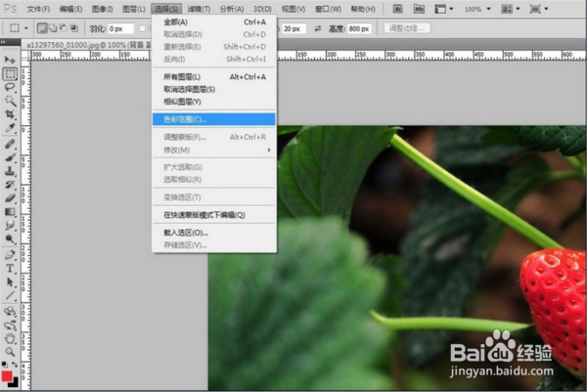Open the 滤镜(T) menu
587x392 pixels.
point(199,9)
